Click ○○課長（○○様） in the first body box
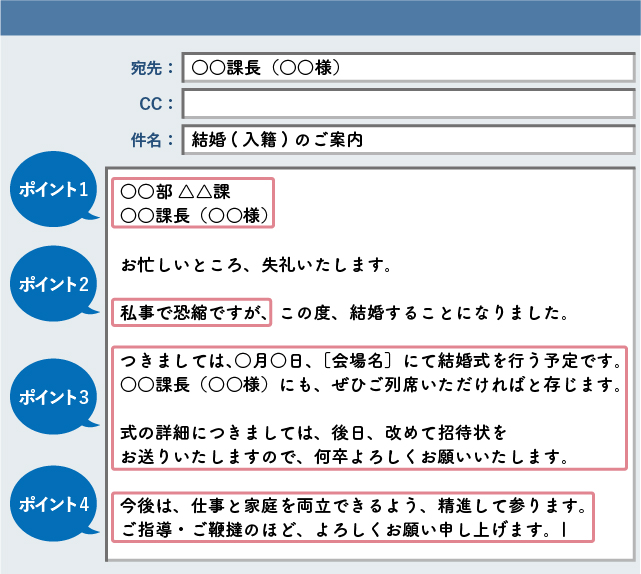This screenshot has width=641, height=574. pyautogui.click(x=195, y=214)
